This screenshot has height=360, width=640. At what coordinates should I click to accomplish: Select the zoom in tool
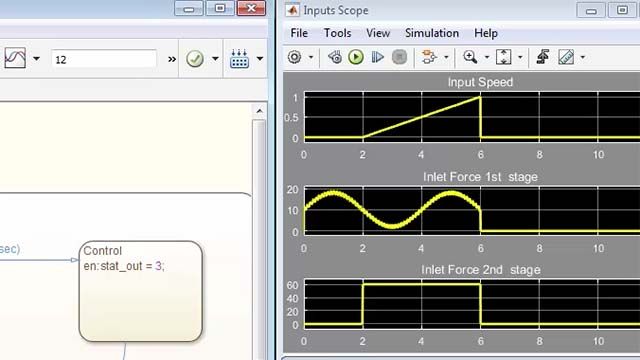pos(470,57)
